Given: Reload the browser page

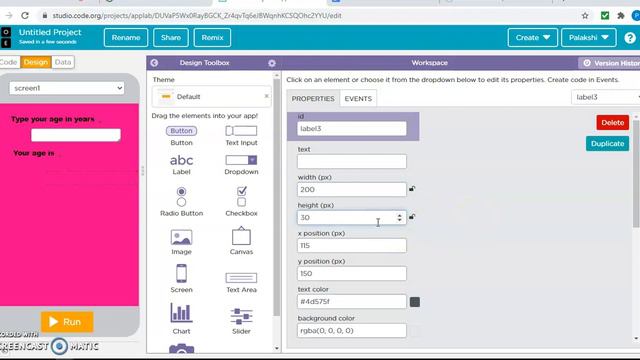Looking at the screenshot, I should click(x=25, y=16).
